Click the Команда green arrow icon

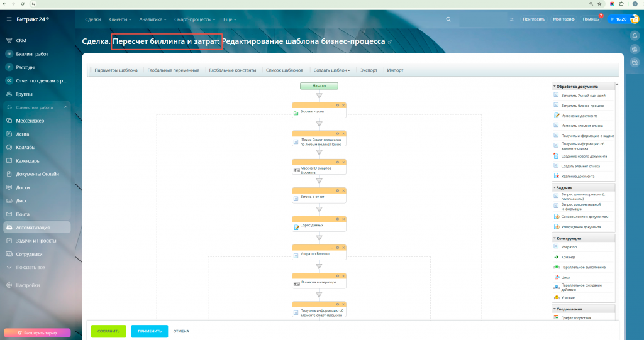click(x=557, y=257)
